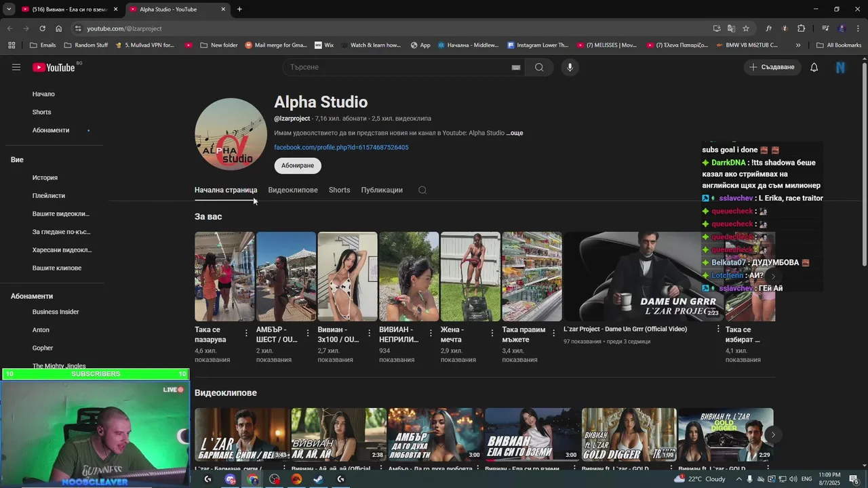Open options for 'Така се пазарува' short
This screenshot has height=488, width=868.
[246, 333]
